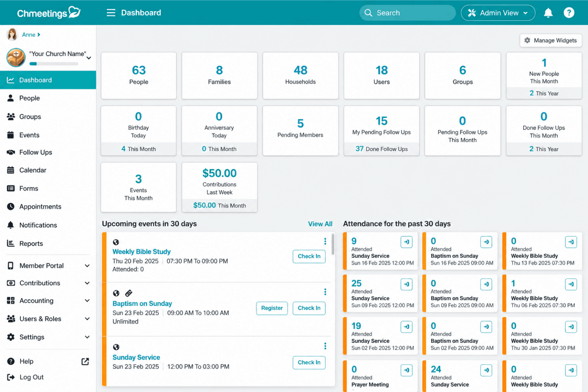
Task: Open the 63 People widget
Action: [139, 75]
